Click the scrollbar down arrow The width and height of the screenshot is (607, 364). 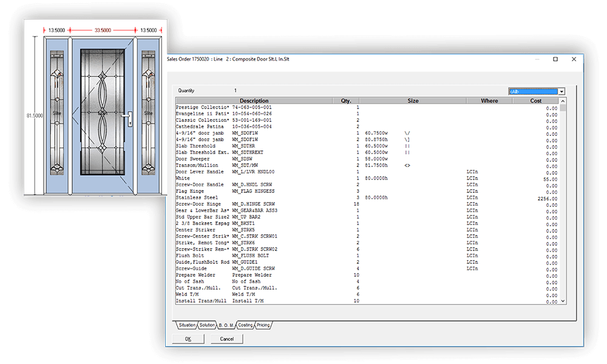pyautogui.click(x=562, y=302)
